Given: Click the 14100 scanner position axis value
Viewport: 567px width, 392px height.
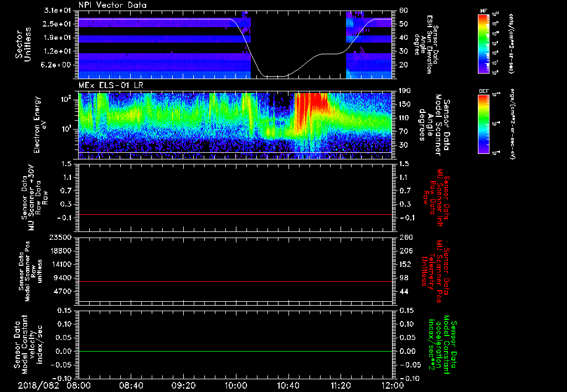Looking at the screenshot, I should [60, 264].
